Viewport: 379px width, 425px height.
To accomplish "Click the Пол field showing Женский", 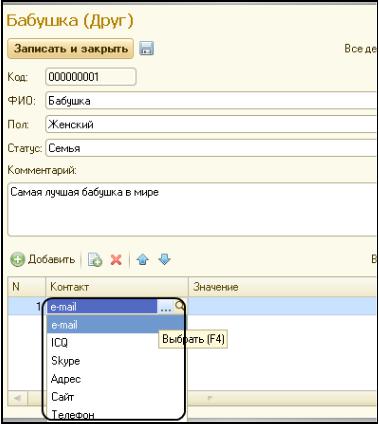I will (x=211, y=124).
